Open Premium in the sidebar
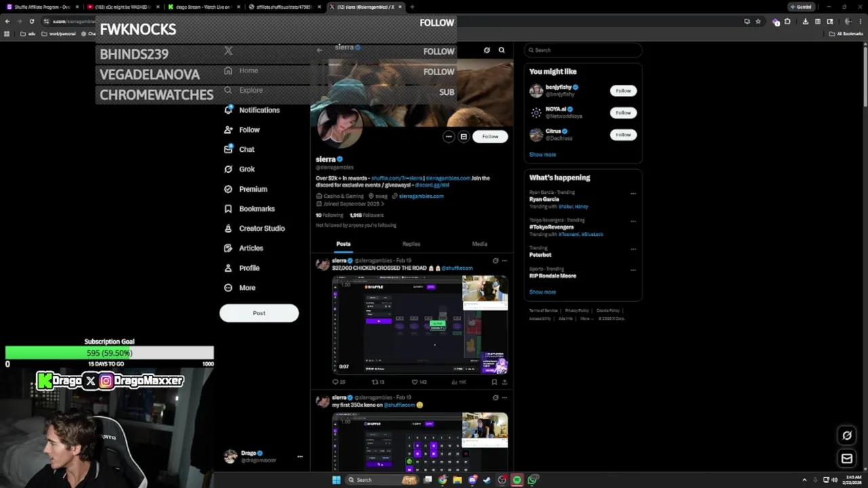This screenshot has width=868, height=488. pyautogui.click(x=245, y=189)
